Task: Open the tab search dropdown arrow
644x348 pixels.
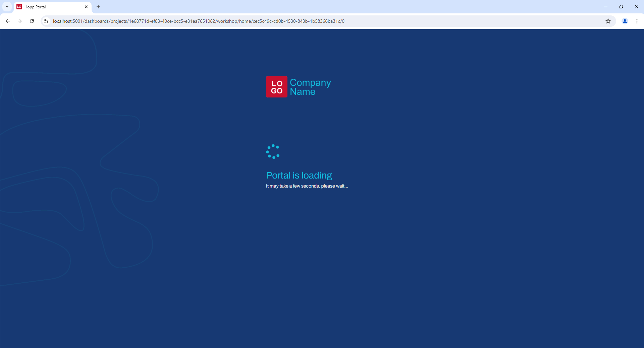Action: tap(7, 7)
